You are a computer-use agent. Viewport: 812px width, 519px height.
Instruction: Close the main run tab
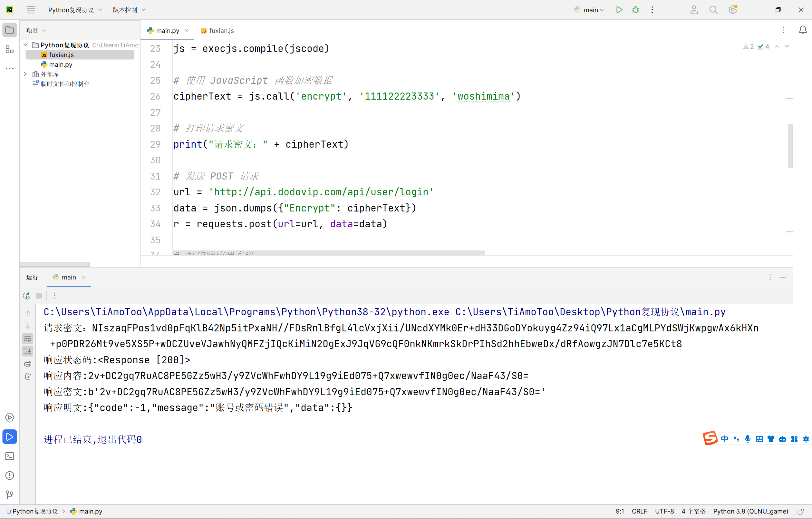[84, 277]
